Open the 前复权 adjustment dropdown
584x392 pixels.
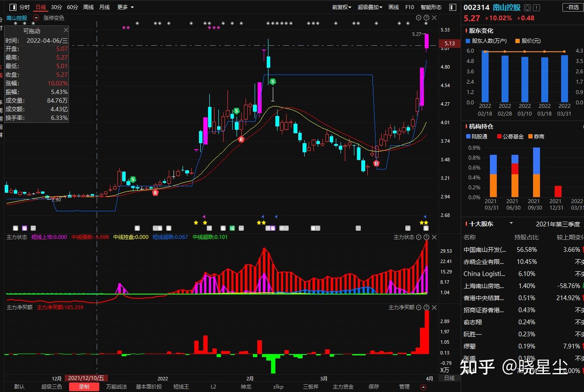tap(342, 7)
